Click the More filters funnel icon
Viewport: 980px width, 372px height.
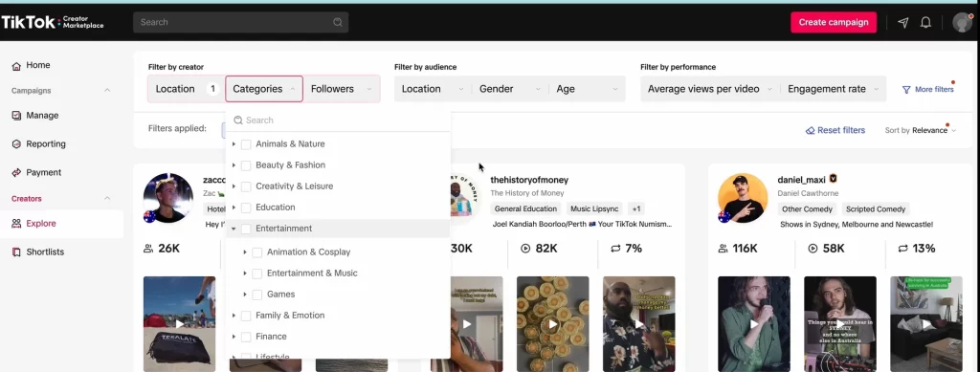pyautogui.click(x=906, y=90)
